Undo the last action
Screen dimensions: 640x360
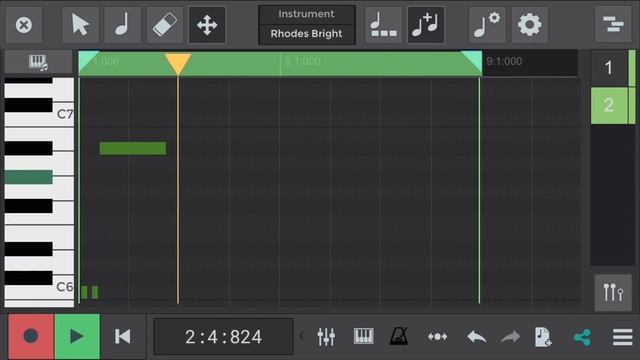pyautogui.click(x=476, y=337)
